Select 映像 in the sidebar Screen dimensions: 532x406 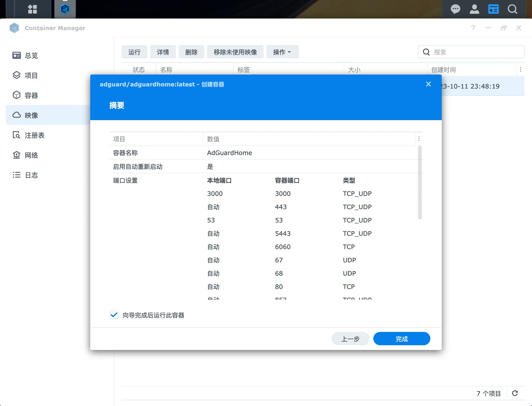[48, 115]
